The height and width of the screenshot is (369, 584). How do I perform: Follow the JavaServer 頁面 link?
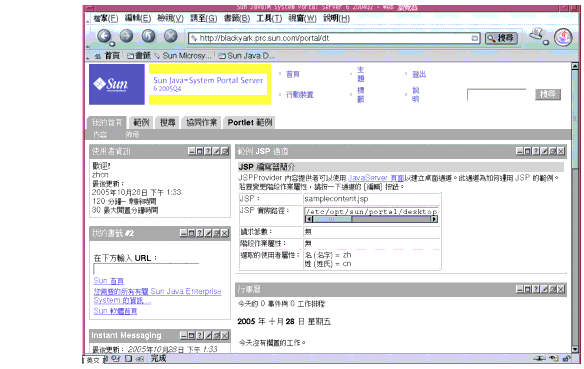coord(375,178)
